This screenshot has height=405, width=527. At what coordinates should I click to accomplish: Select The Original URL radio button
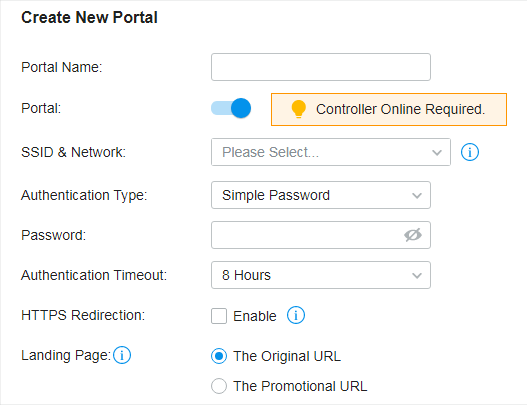click(219, 356)
